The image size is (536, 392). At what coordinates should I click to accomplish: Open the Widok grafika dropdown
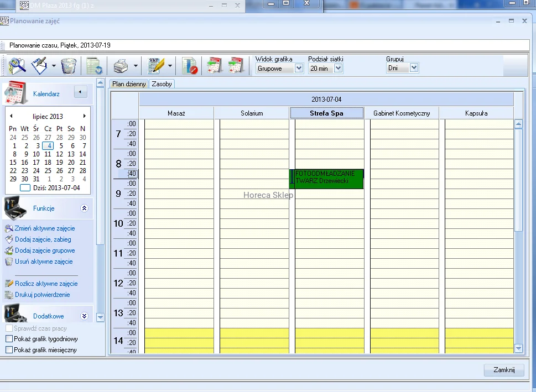point(299,69)
